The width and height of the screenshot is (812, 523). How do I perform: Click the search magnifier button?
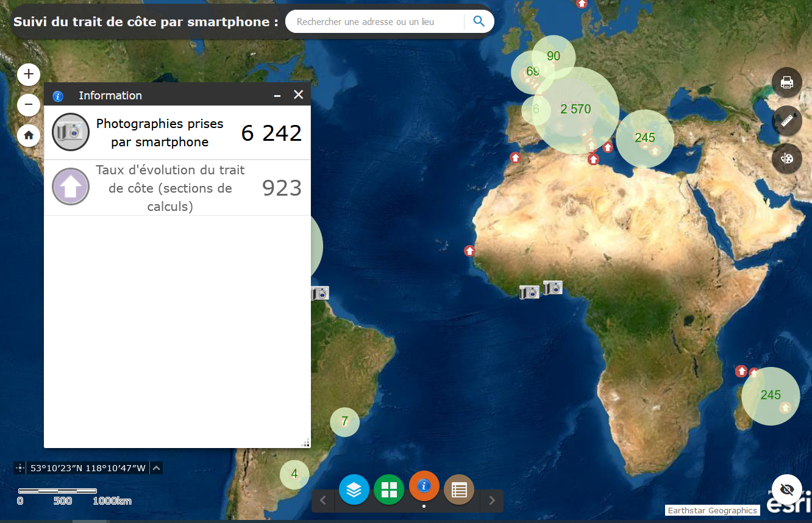479,22
